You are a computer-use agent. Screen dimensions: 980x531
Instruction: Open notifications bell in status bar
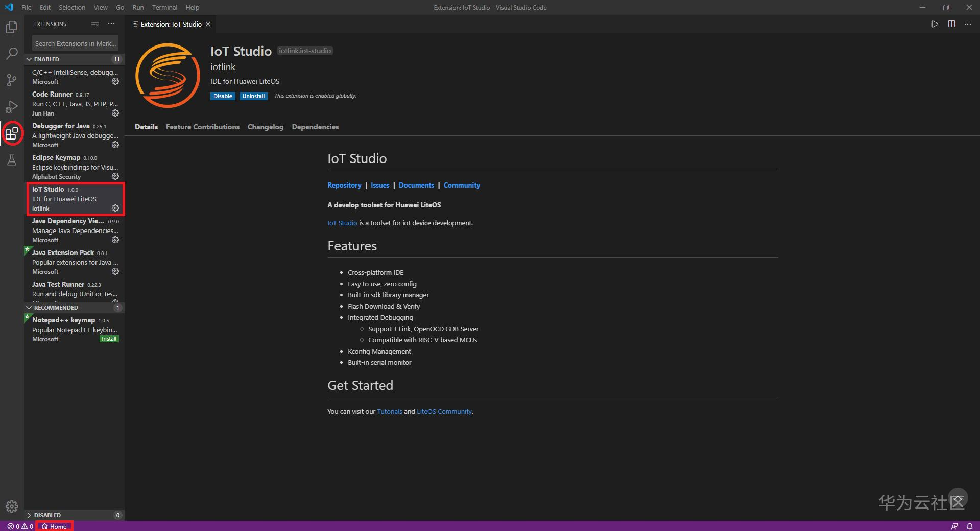pos(969,526)
